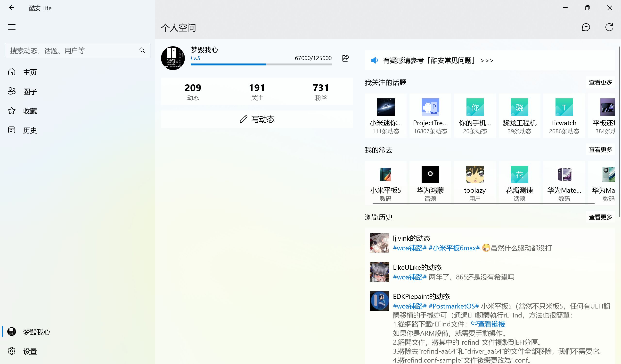Open 收藏 favorites page
The image size is (621, 364).
[x=30, y=111]
